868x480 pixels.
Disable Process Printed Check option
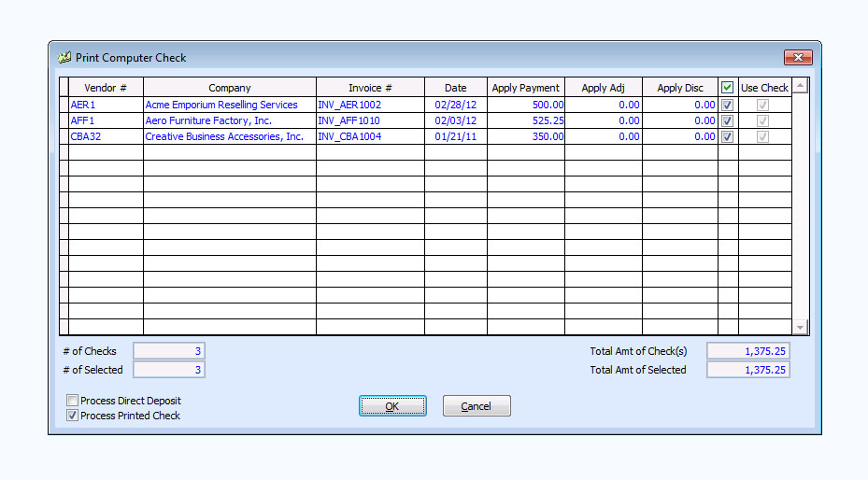73,416
